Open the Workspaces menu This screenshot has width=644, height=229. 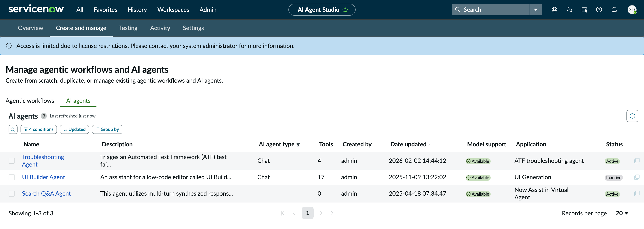[173, 10]
